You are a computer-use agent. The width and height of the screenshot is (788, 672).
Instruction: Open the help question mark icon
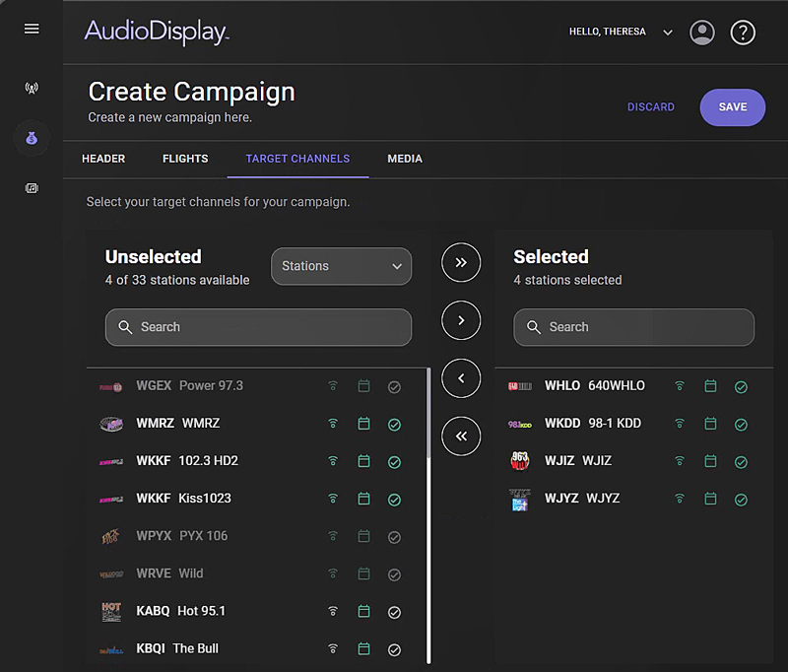coord(743,33)
